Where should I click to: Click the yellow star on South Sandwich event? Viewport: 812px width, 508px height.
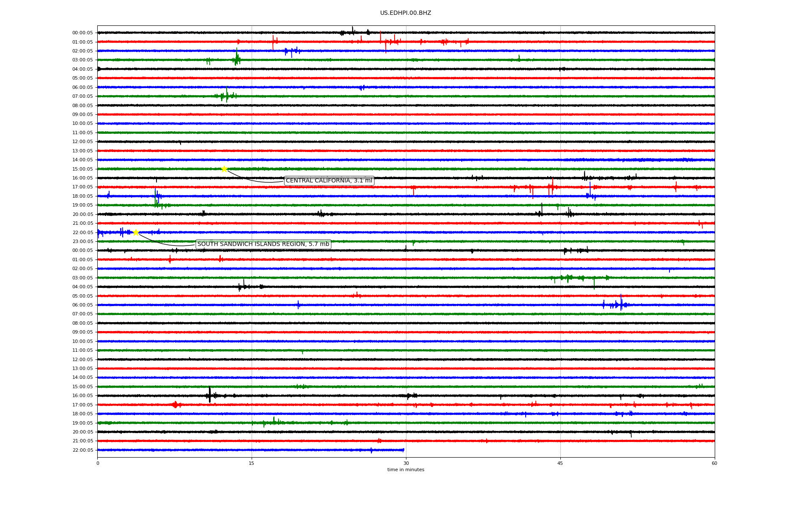point(136,232)
